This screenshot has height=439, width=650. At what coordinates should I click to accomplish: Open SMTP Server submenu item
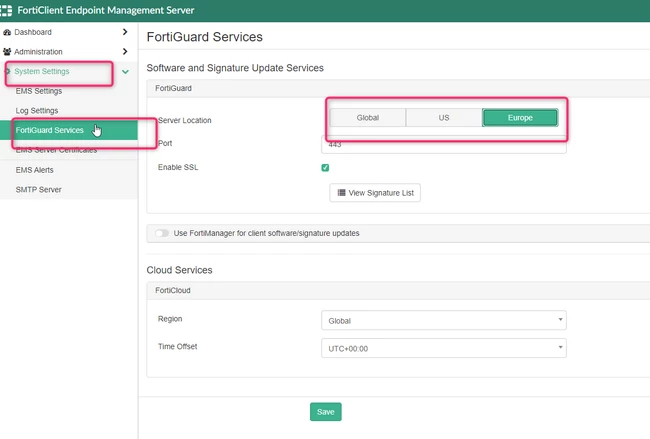[x=39, y=189]
